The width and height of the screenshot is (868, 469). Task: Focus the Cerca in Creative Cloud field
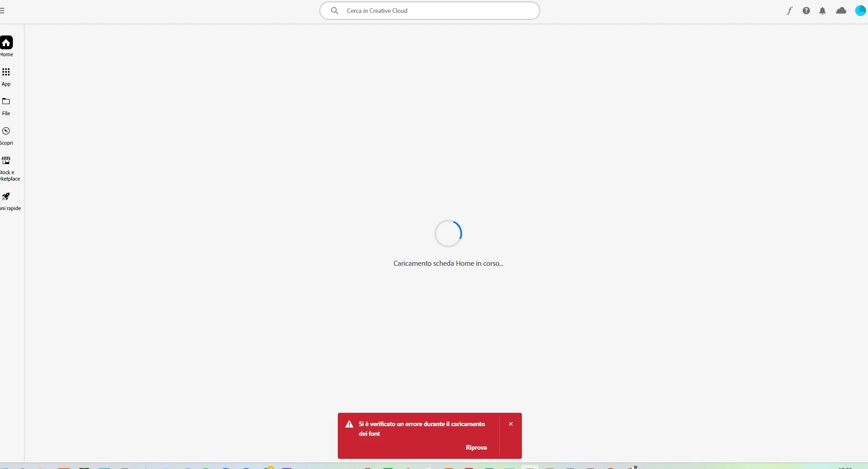[429, 11]
